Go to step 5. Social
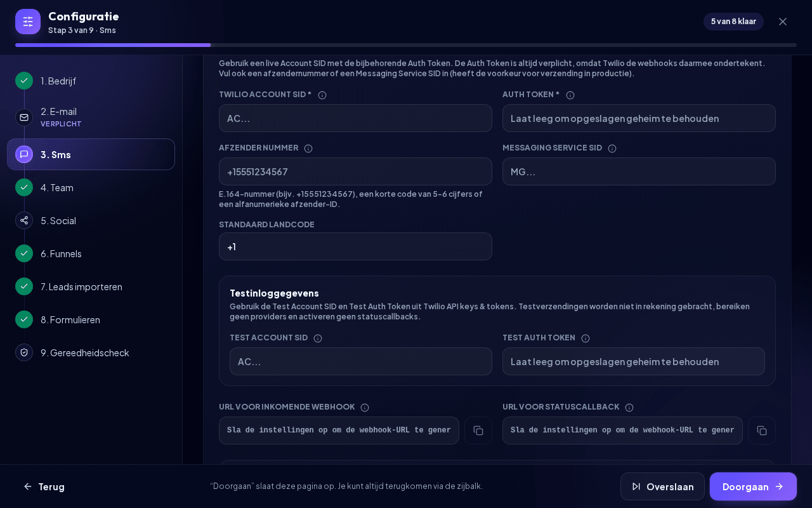 click(91, 220)
